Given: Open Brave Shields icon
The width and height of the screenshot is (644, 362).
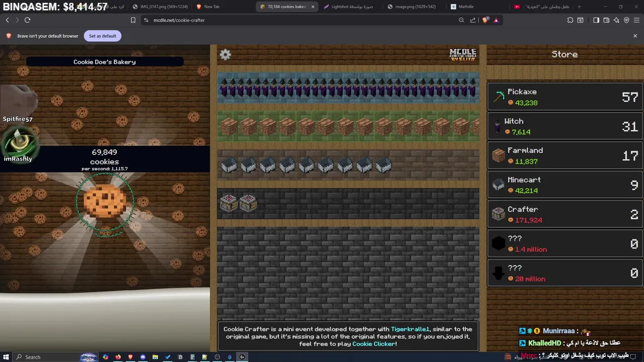Looking at the screenshot, I should point(486,20).
